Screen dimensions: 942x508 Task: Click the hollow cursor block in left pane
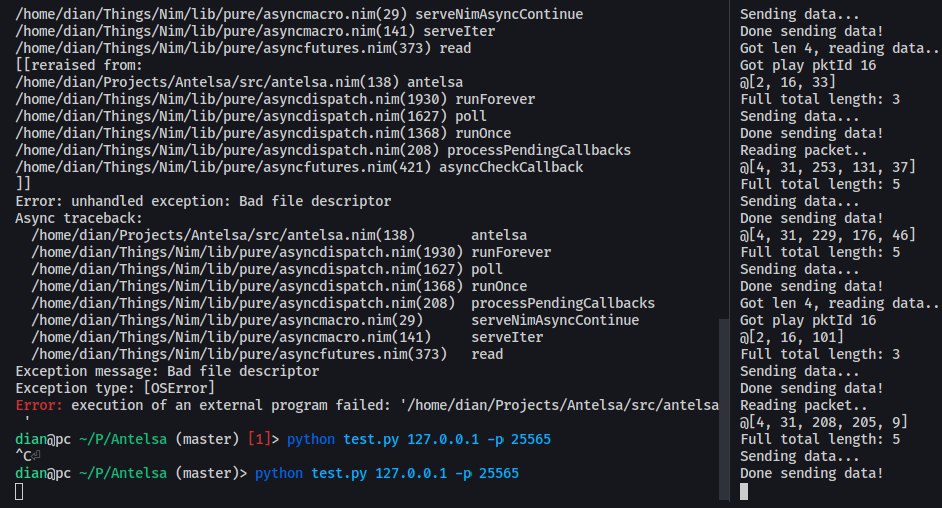pyautogui.click(x=19, y=492)
